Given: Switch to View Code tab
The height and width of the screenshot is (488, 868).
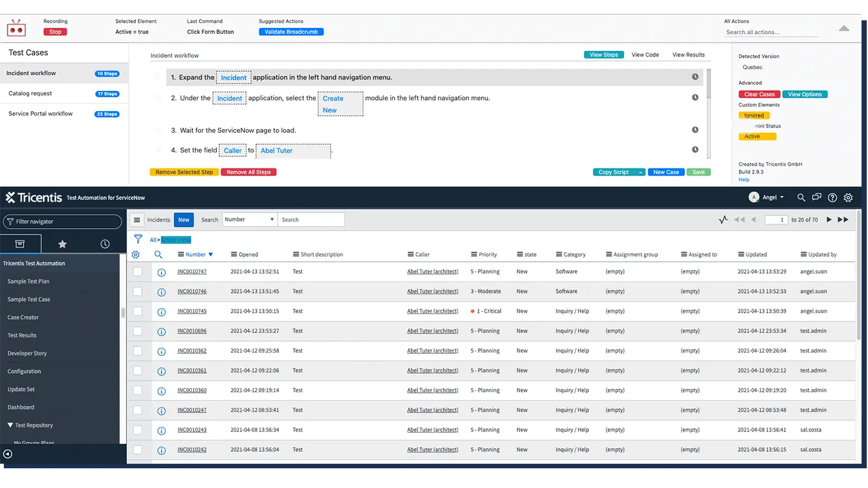Looking at the screenshot, I should click(645, 55).
